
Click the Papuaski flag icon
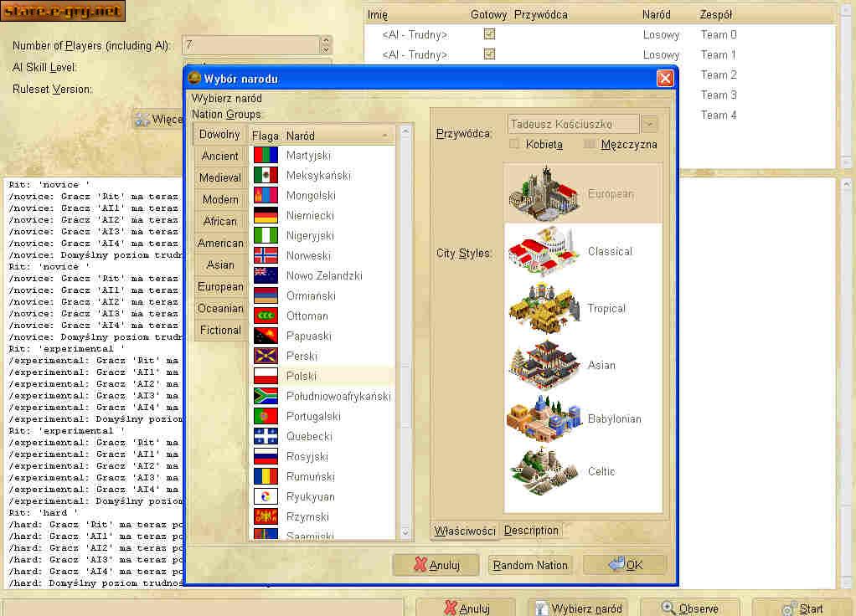(266, 336)
